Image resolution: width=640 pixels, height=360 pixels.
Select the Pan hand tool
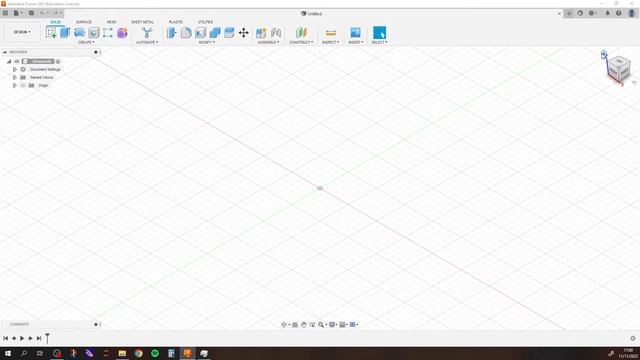click(x=303, y=325)
